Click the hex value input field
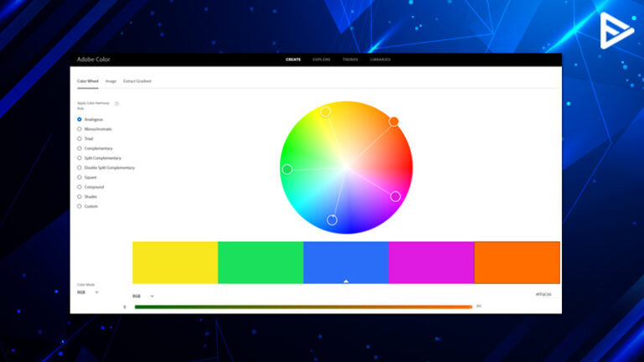The width and height of the screenshot is (644, 362). (543, 295)
